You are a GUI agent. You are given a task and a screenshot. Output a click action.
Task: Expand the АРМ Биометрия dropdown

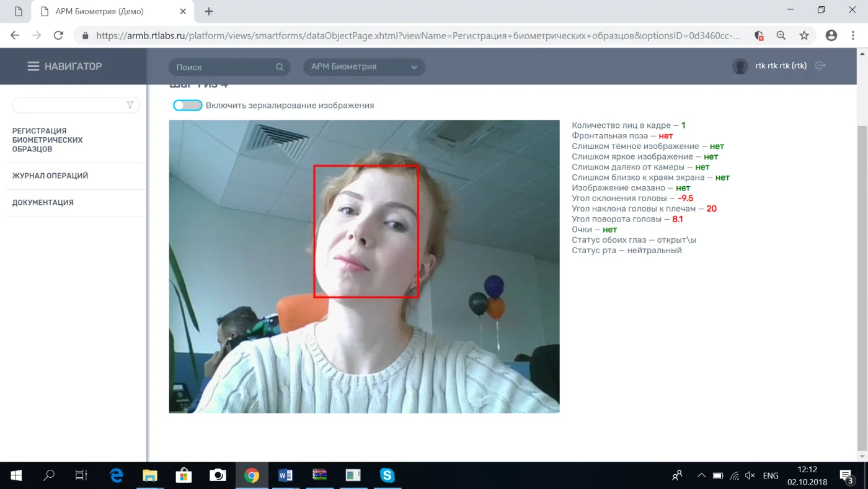pyautogui.click(x=364, y=67)
